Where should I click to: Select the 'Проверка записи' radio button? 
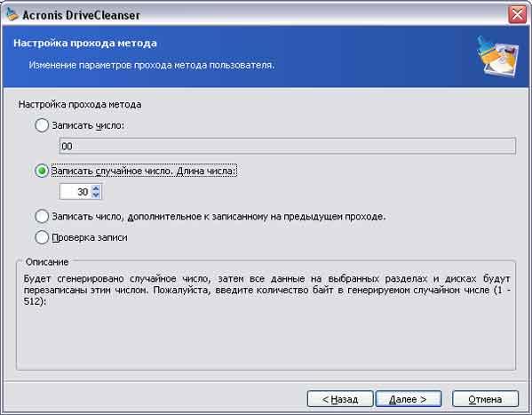pyautogui.click(x=42, y=237)
